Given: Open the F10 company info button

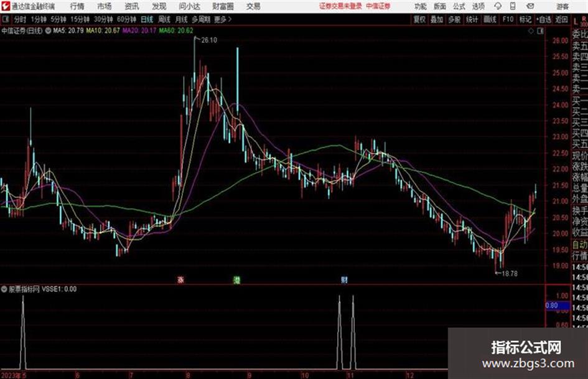Looking at the screenshot, I should 508,19.
